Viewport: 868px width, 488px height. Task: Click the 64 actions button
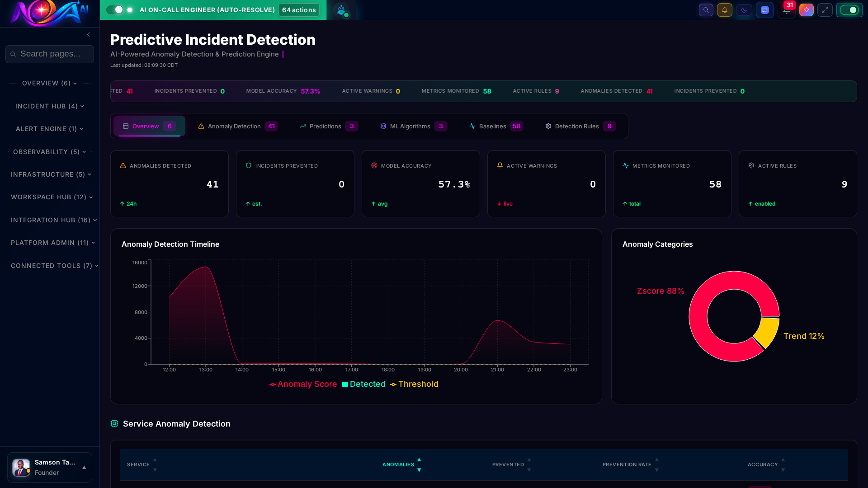click(299, 9)
